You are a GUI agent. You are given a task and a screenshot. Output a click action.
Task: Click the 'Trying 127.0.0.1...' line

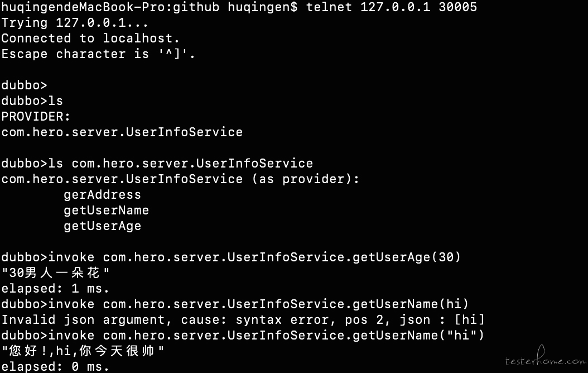(x=75, y=22)
